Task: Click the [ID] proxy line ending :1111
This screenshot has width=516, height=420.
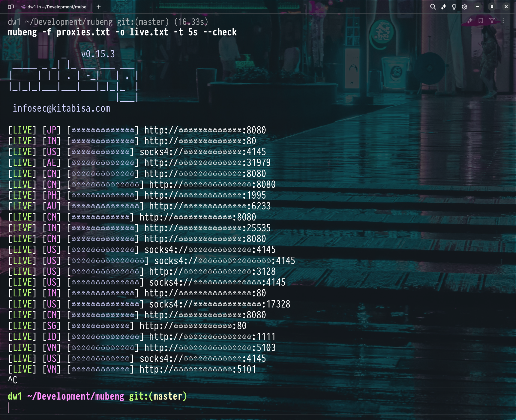Action: tap(142, 337)
